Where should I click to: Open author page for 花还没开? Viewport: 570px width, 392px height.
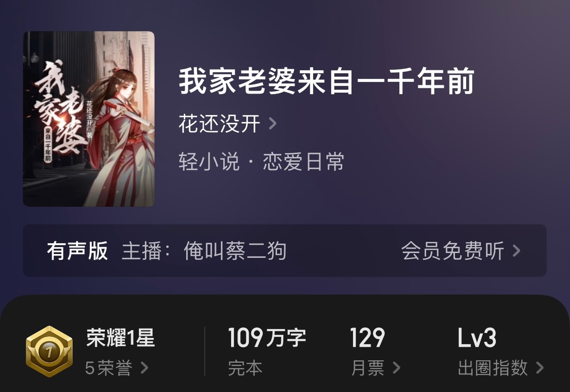point(219,124)
